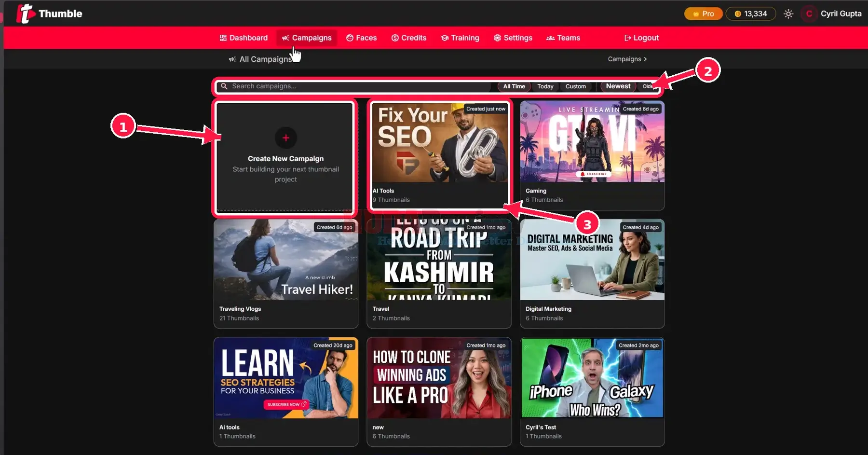The height and width of the screenshot is (455, 868).
Task: Click the Campaigns breadcrumb chevron
Action: (x=645, y=59)
